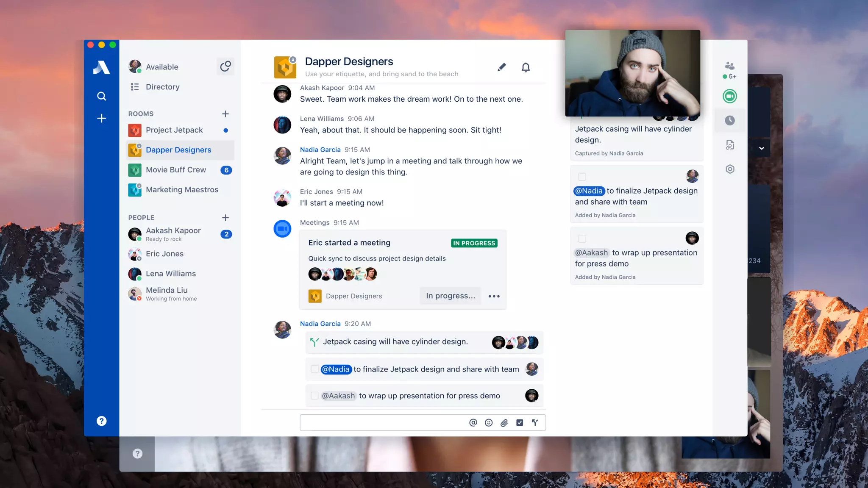This screenshot has height=488, width=868.
Task: Show room members people icon
Action: click(x=729, y=67)
